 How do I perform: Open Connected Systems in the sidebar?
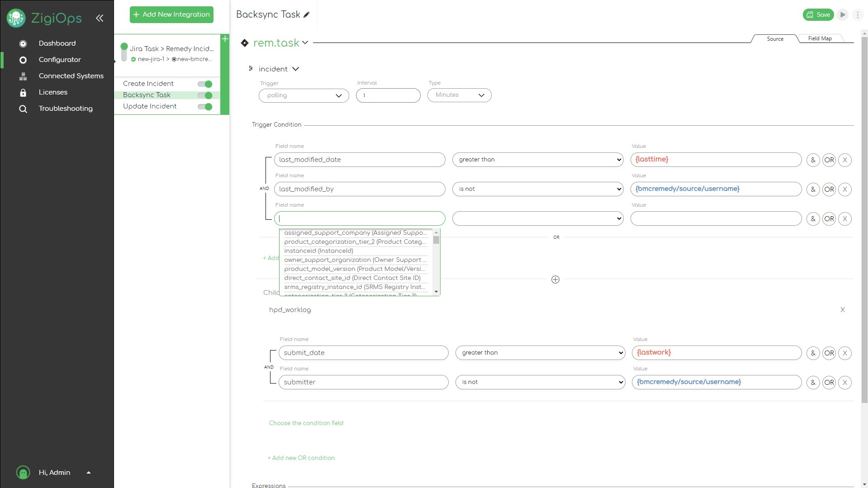click(x=71, y=76)
